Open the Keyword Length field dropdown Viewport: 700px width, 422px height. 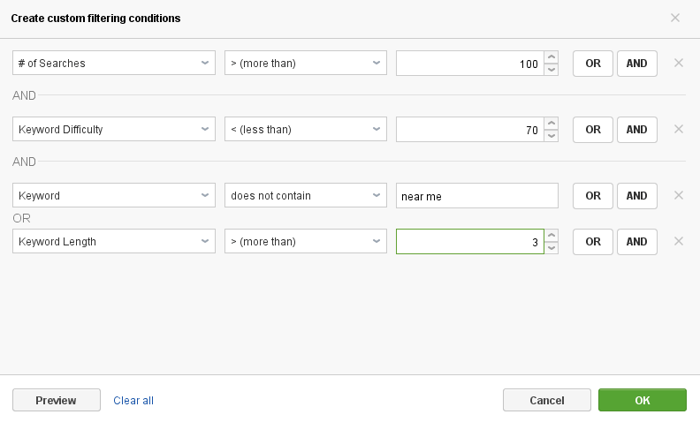pyautogui.click(x=114, y=241)
